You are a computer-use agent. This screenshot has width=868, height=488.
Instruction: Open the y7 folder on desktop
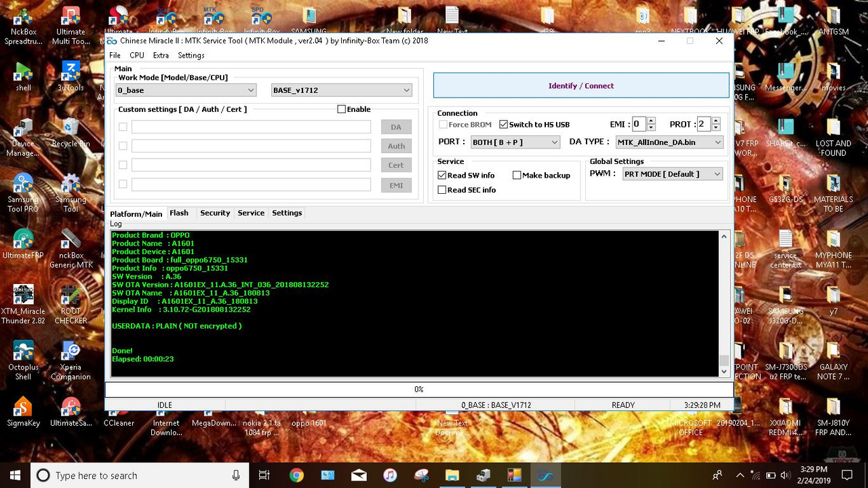click(833, 300)
